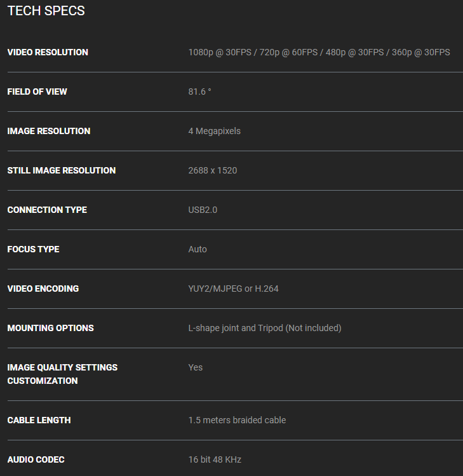The height and width of the screenshot is (476, 463).
Task: Click the TECH SPECS heading
Action: [x=46, y=11]
